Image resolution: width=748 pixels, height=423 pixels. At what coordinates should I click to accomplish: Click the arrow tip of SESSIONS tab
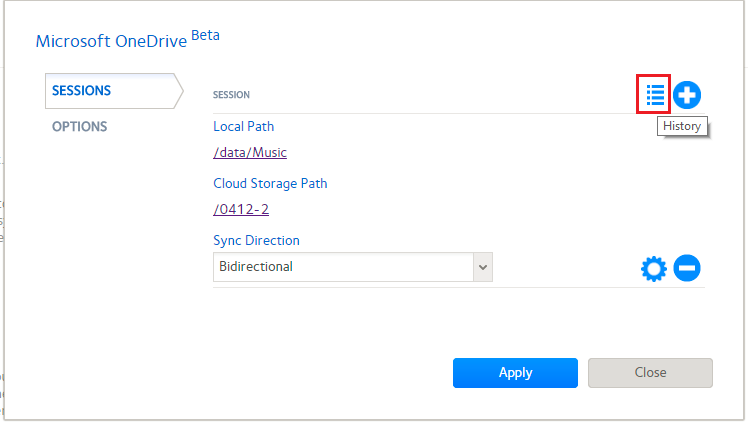[179, 91]
